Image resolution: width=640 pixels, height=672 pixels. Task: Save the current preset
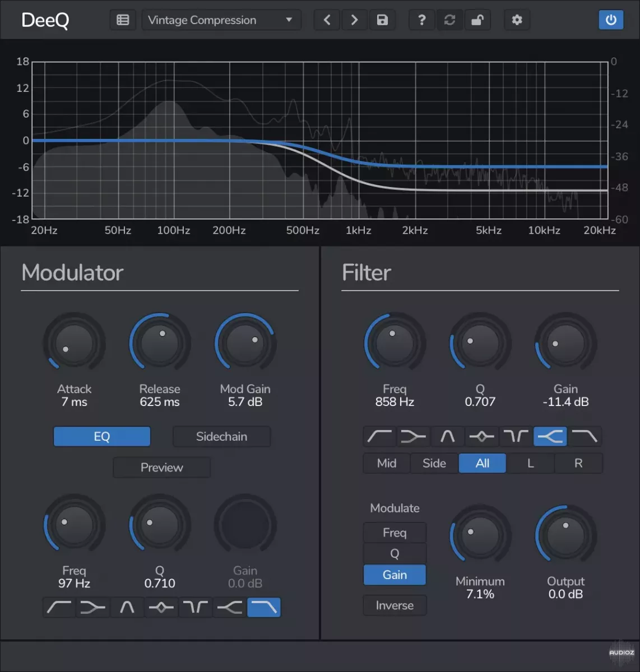pos(382,20)
